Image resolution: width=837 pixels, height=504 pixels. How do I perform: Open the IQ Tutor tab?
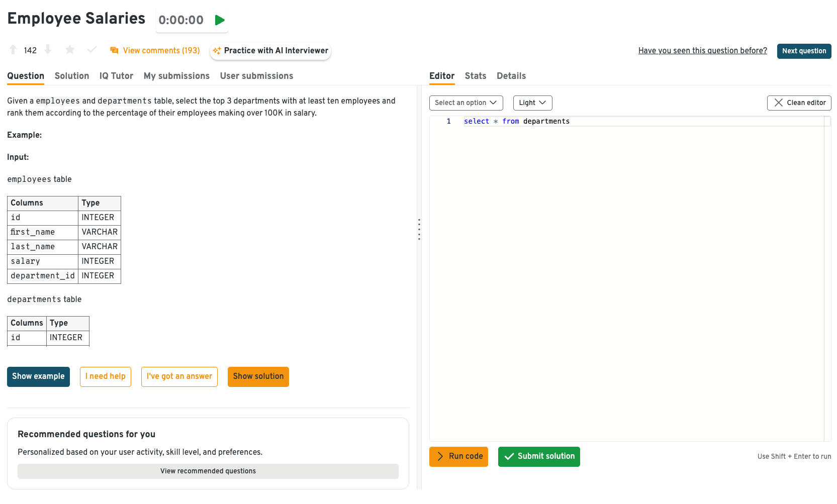click(116, 76)
